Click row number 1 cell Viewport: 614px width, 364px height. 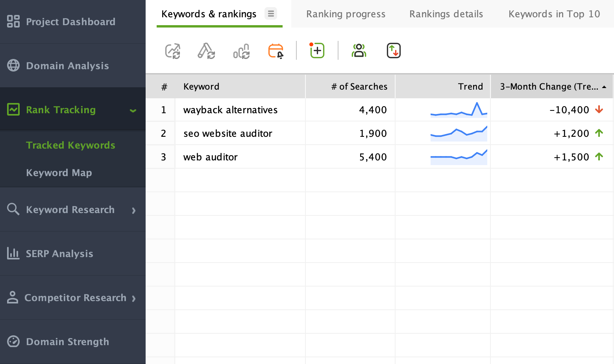pyautogui.click(x=161, y=110)
